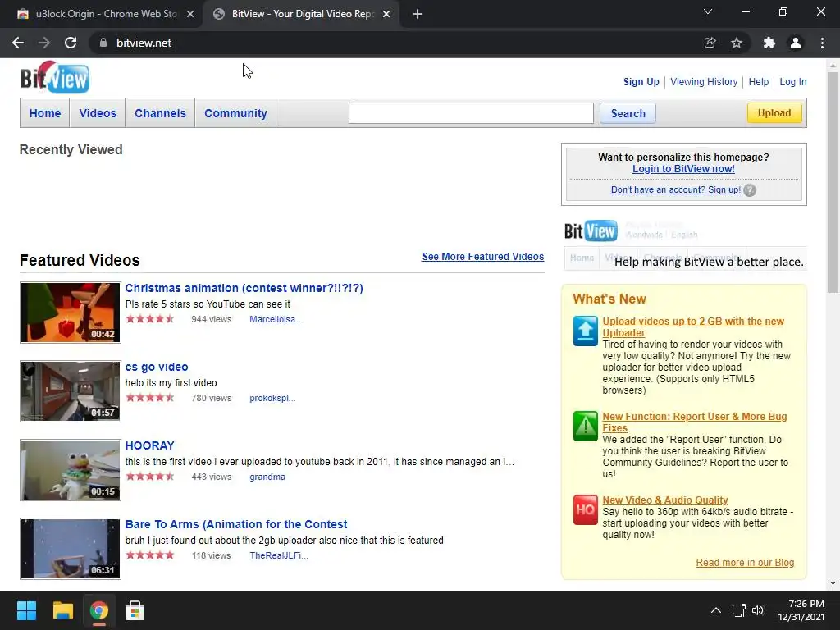The image size is (840, 630).
Task: Click the Christmas animation video title
Action: 244,288
